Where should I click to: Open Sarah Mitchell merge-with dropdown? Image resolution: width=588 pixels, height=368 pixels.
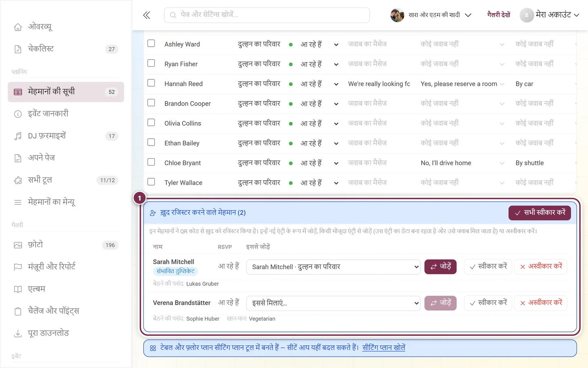333,267
